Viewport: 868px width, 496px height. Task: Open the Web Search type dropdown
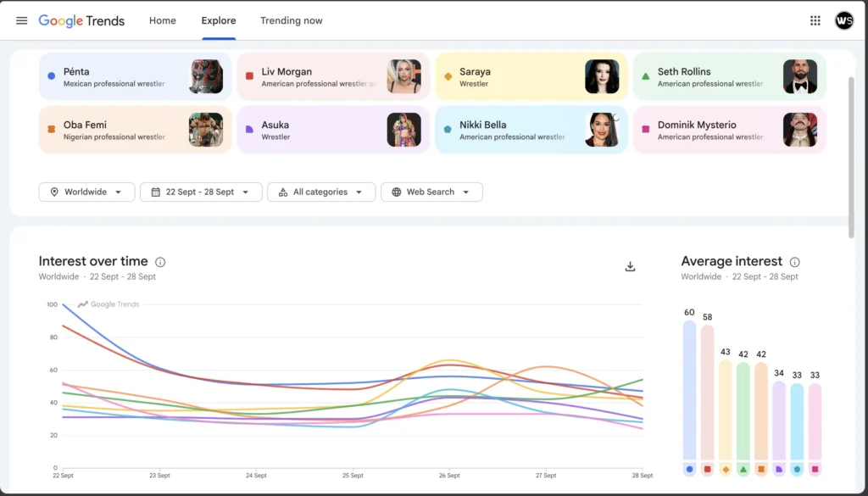pyautogui.click(x=431, y=192)
